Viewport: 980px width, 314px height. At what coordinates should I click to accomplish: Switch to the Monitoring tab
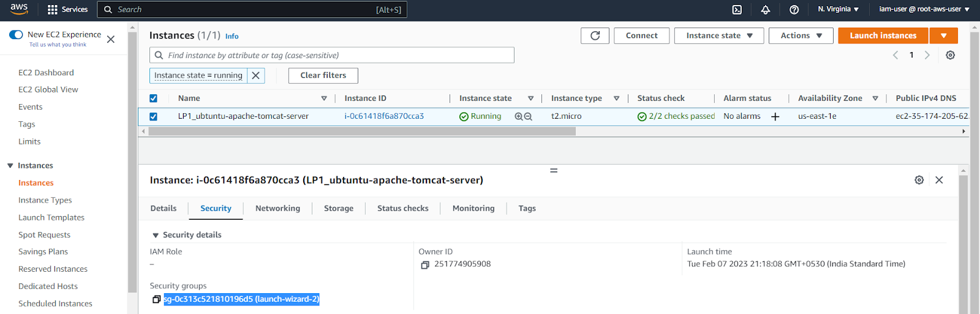(x=473, y=209)
